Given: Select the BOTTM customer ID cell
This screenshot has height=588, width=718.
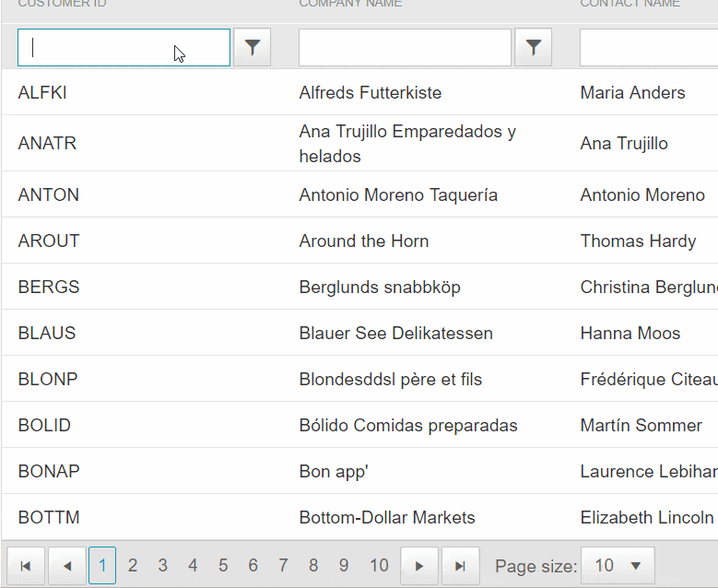Looking at the screenshot, I should click(x=49, y=517).
